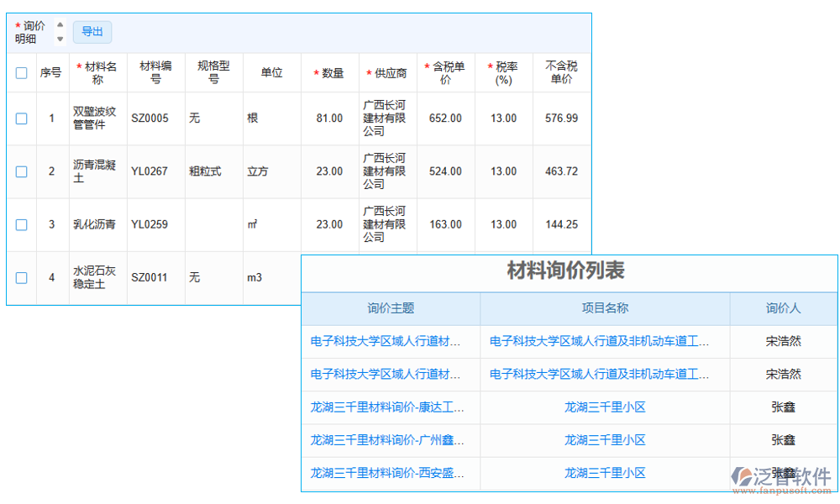Open the 龙湖三千里材料询价-康达工 inquiry link

click(x=388, y=407)
